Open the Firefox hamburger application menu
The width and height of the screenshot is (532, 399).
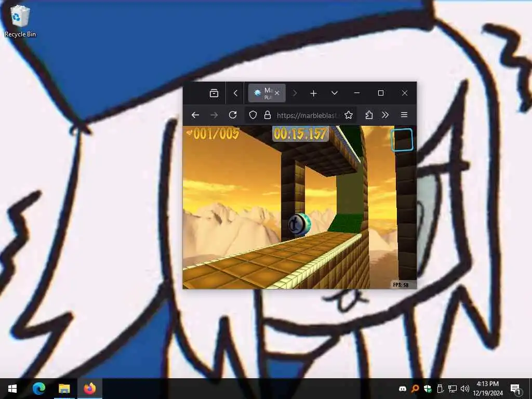pyautogui.click(x=404, y=115)
